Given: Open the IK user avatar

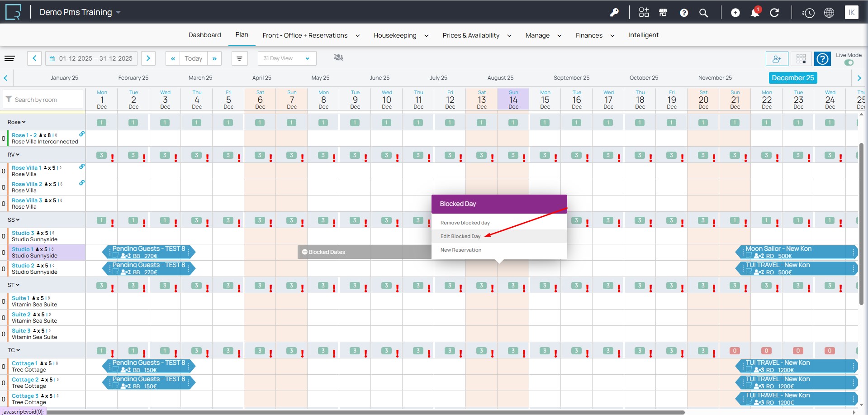Looking at the screenshot, I should pos(852,12).
